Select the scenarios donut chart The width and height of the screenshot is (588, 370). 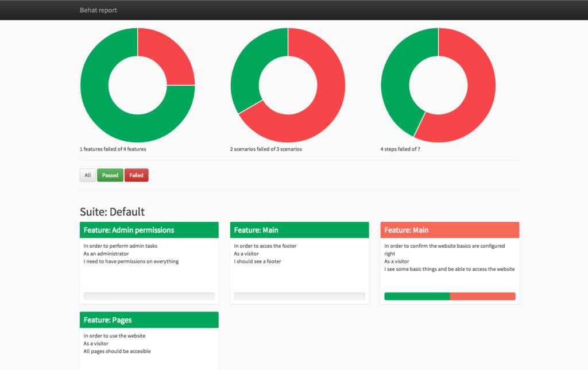click(287, 85)
